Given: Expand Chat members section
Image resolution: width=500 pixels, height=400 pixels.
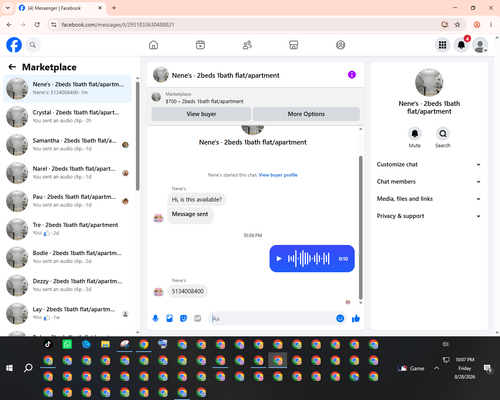Looking at the screenshot, I should tap(429, 182).
